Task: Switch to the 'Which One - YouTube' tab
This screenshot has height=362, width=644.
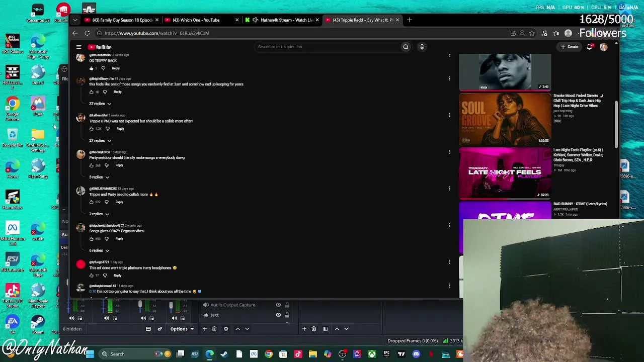Action: 202,20
